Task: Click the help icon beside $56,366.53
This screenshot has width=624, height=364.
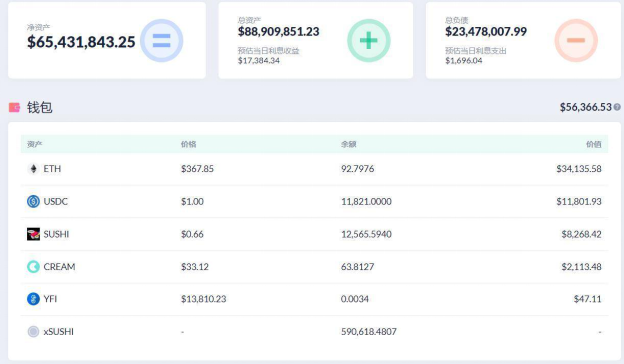Action: tap(617, 107)
